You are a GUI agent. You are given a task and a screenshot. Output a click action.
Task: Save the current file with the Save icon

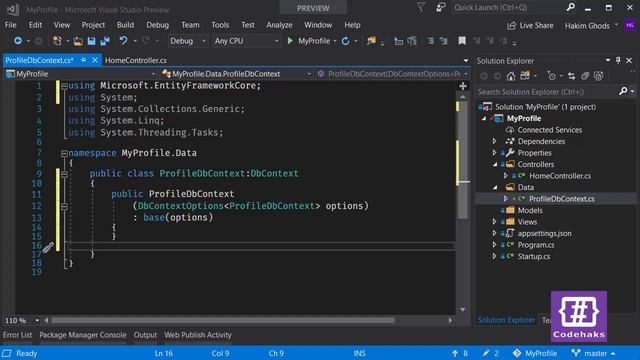click(x=91, y=41)
